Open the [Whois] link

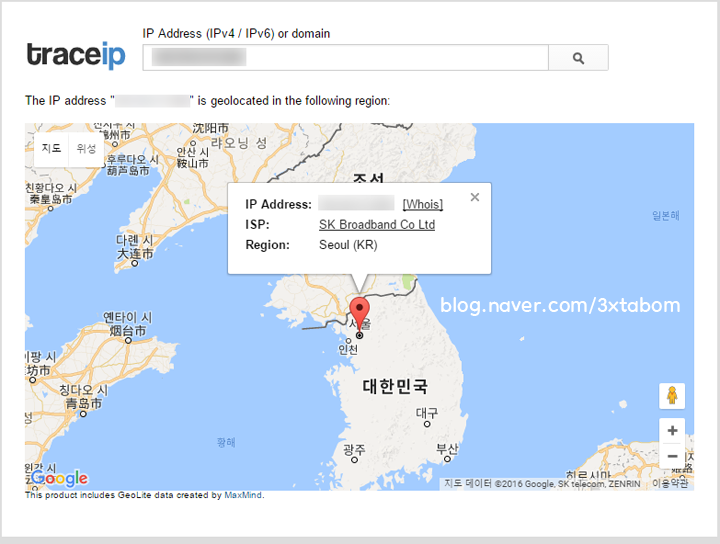[x=423, y=204]
